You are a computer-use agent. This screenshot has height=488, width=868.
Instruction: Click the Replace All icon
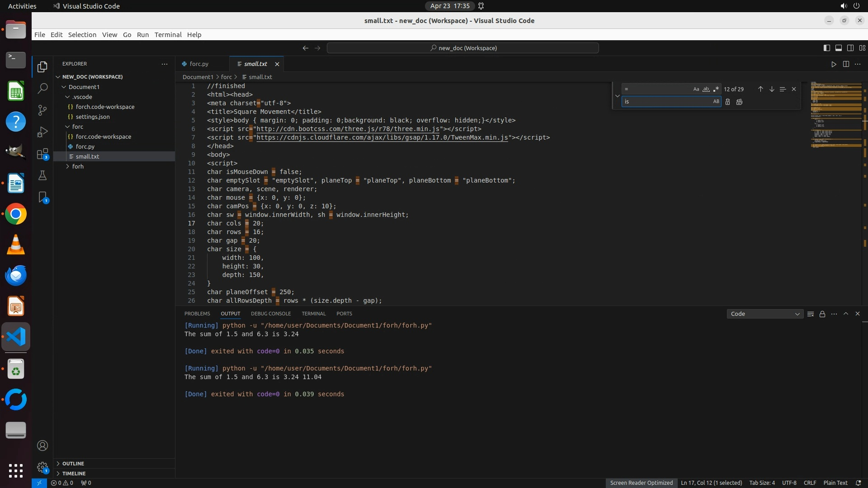tap(739, 102)
